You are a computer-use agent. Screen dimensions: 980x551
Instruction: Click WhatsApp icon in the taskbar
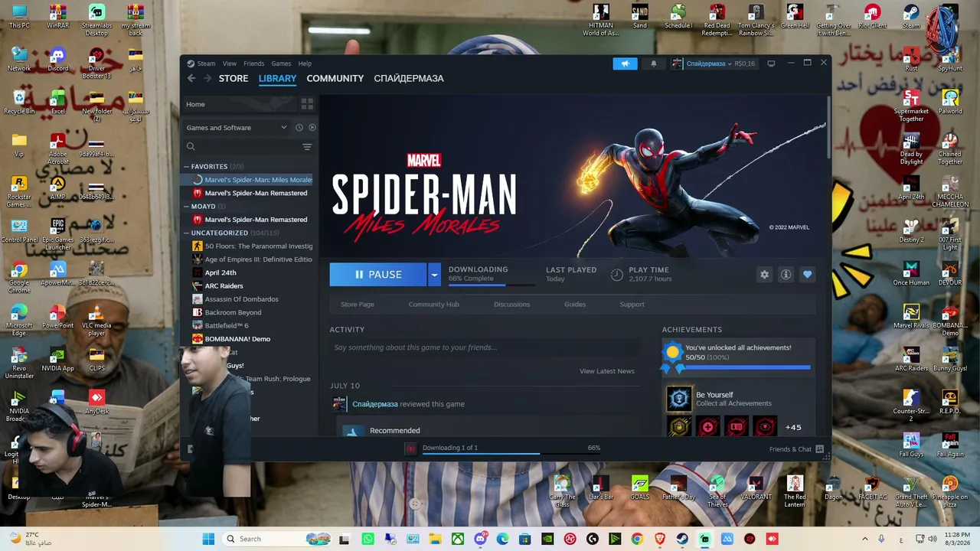click(368, 539)
